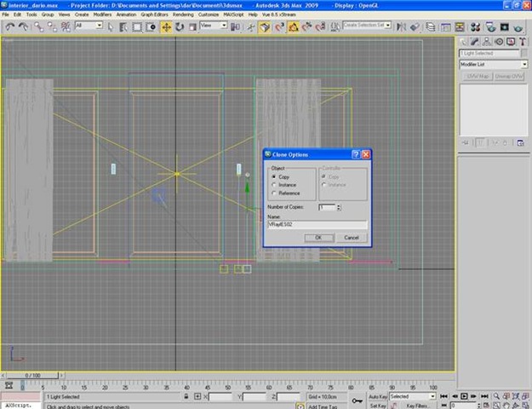Toggle the Percent Snap icon
The image size is (532, 409).
(x=306, y=27)
